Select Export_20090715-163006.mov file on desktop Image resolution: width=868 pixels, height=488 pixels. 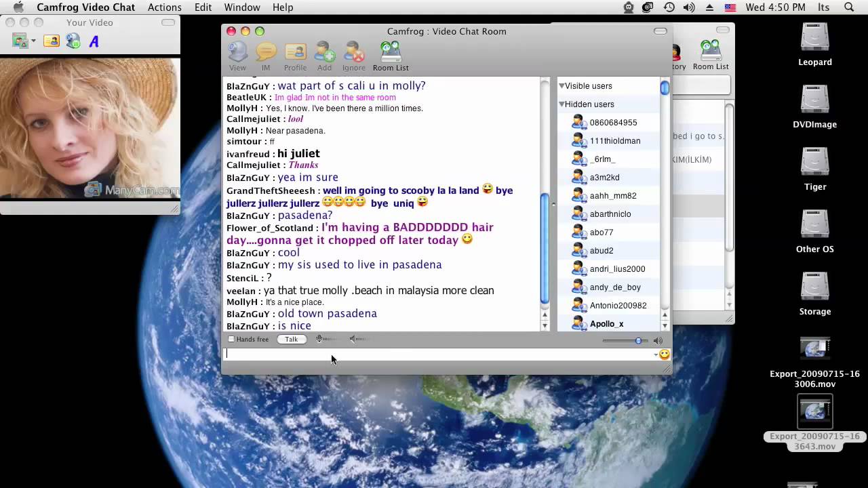pyautogui.click(x=814, y=363)
